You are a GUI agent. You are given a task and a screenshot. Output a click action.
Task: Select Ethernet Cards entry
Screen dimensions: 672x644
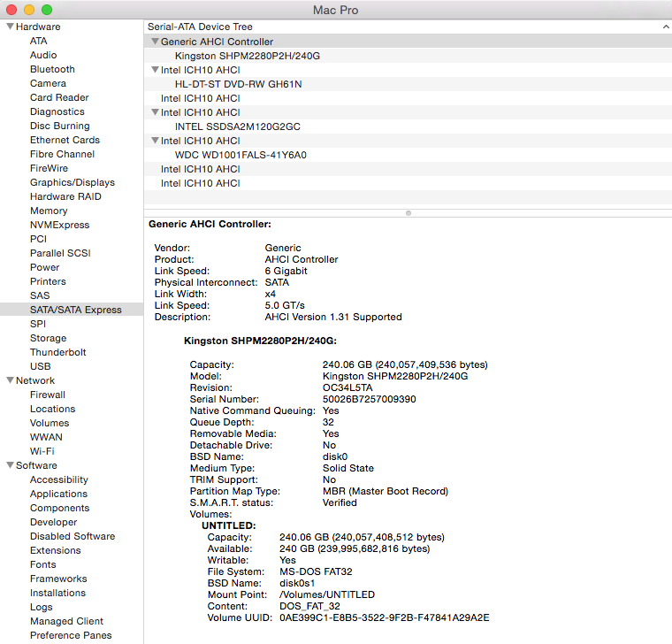(65, 140)
